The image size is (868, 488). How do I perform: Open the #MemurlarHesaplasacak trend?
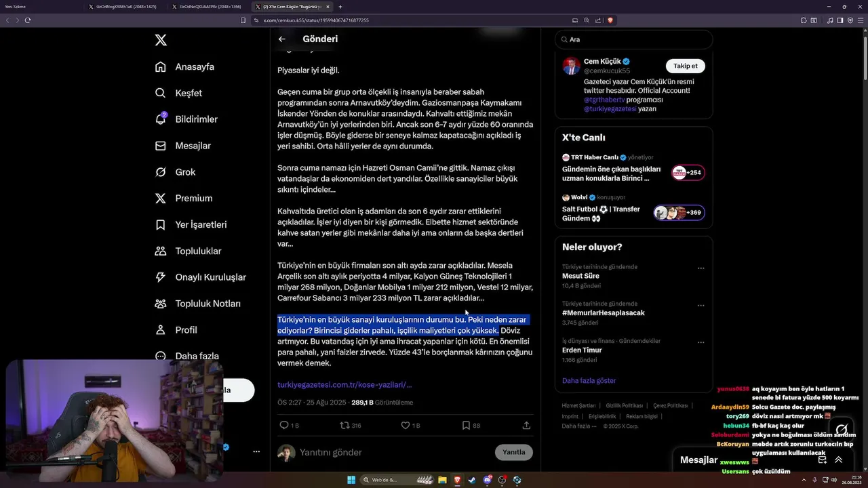604,313
